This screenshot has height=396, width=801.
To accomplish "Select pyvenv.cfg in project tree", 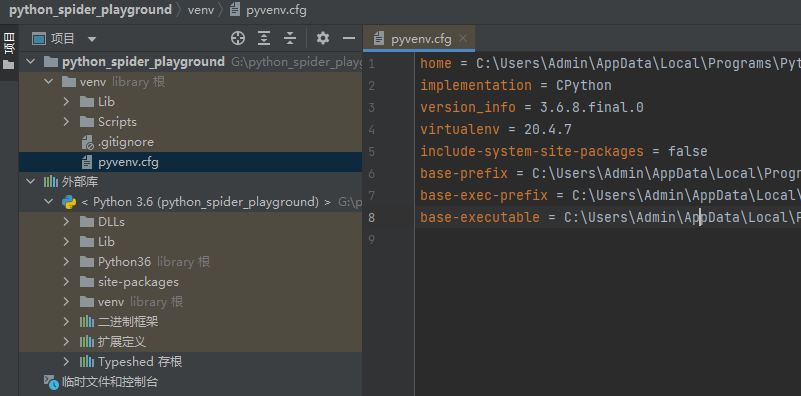I will [190, 162].
